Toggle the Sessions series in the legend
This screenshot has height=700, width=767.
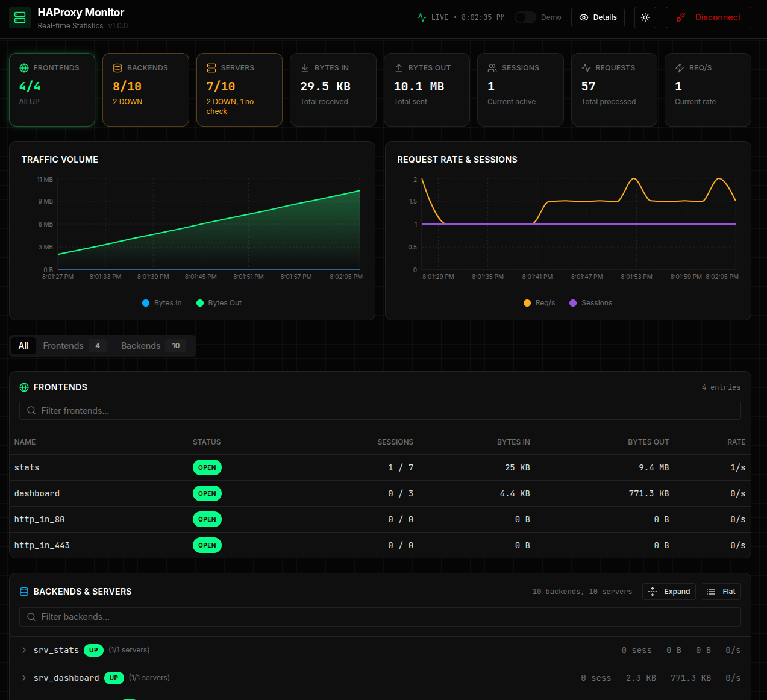click(590, 303)
